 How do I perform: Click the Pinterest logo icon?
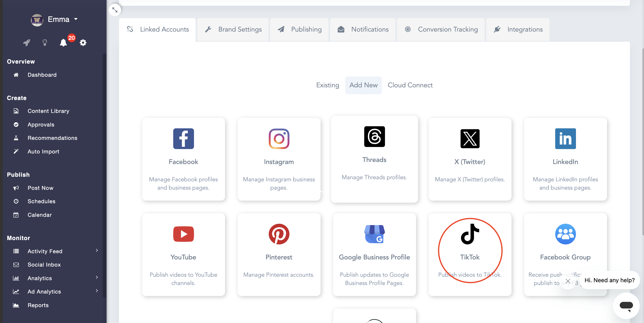tap(279, 234)
